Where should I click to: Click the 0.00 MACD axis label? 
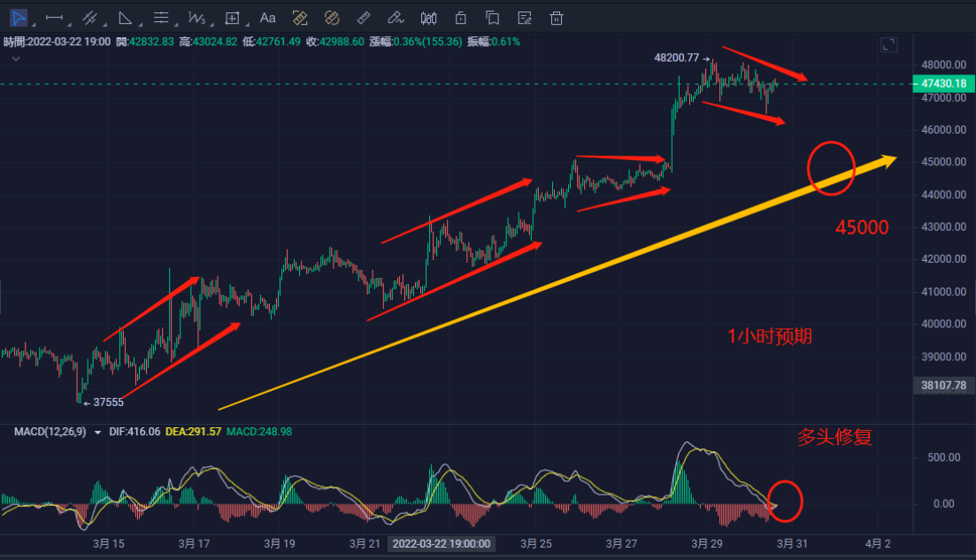(x=943, y=504)
